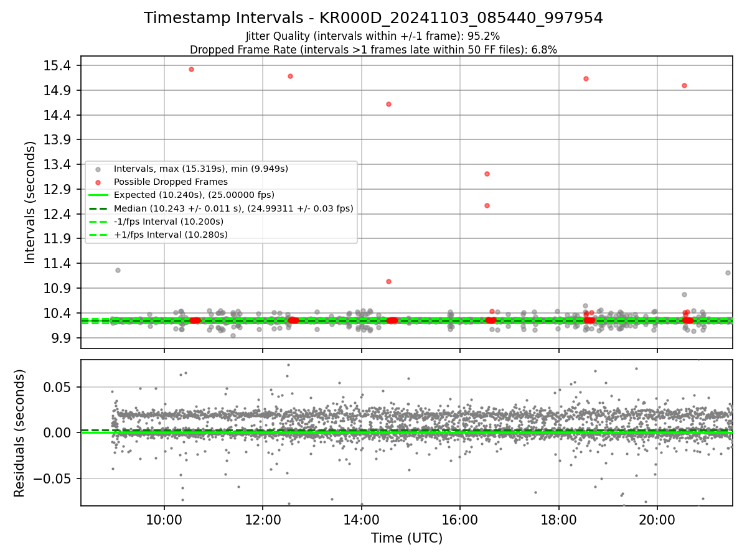The width and height of the screenshot is (747, 560).
Task: Select the red outlier point near 18:30 at 15.1s
Action: point(586,78)
